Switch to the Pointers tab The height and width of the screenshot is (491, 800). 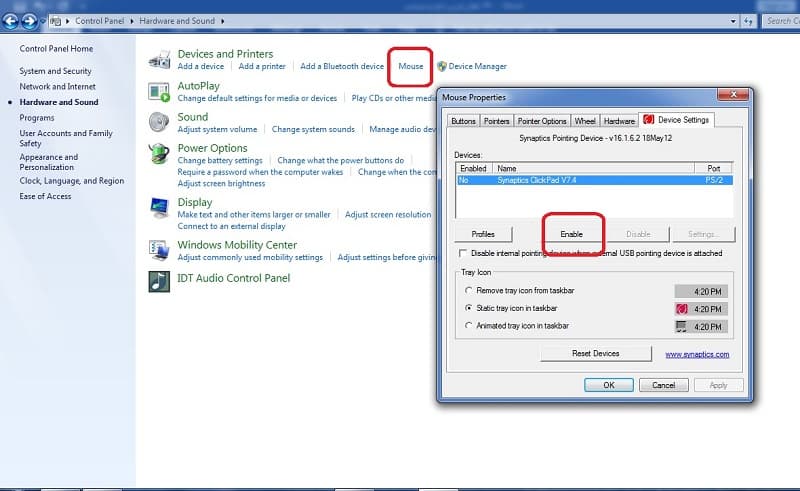coord(496,121)
